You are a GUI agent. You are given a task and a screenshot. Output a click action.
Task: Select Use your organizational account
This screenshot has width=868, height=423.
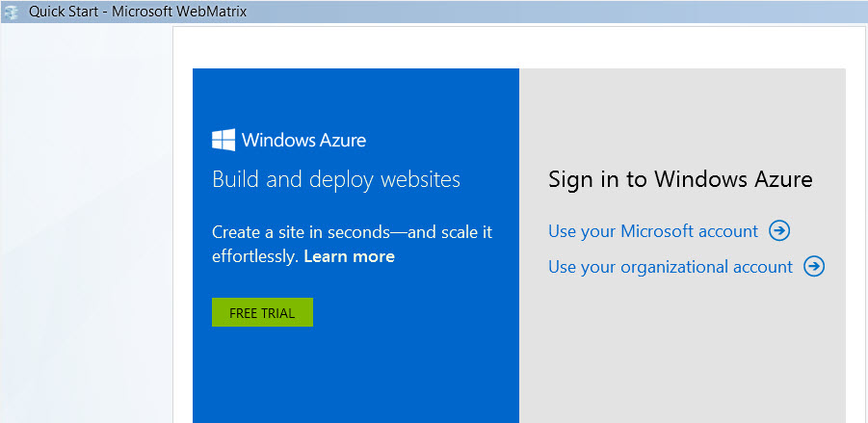pyautogui.click(x=671, y=267)
